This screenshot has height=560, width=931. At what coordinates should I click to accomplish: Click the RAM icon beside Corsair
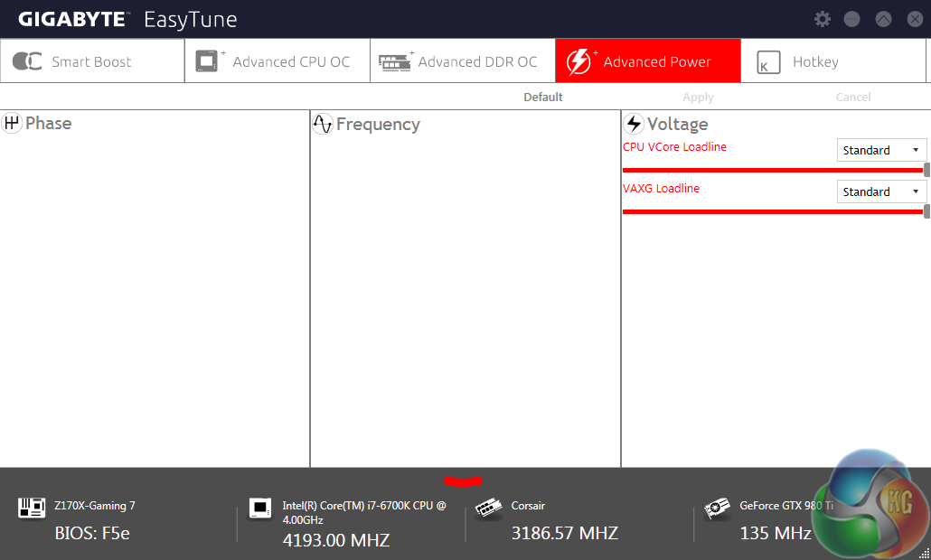click(x=489, y=508)
